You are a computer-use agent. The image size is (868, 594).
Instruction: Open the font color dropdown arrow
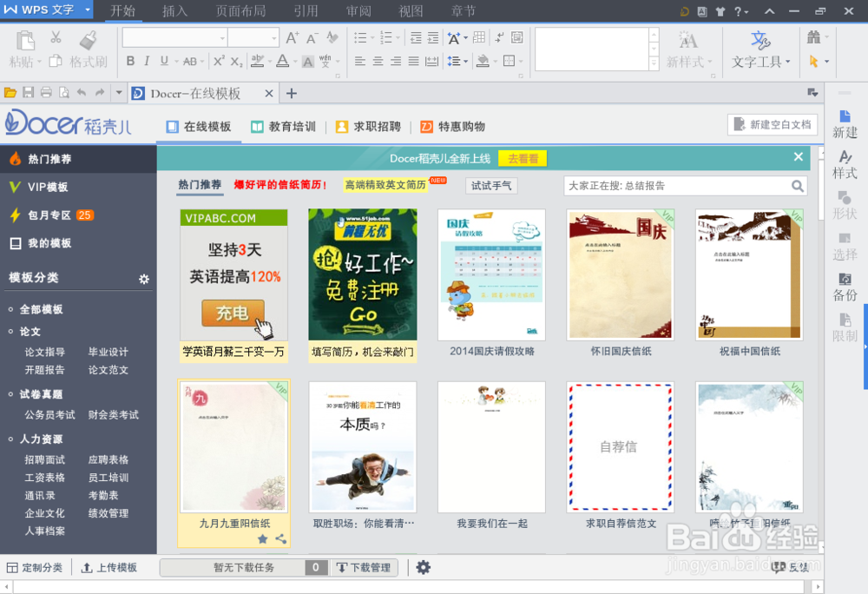(x=295, y=62)
